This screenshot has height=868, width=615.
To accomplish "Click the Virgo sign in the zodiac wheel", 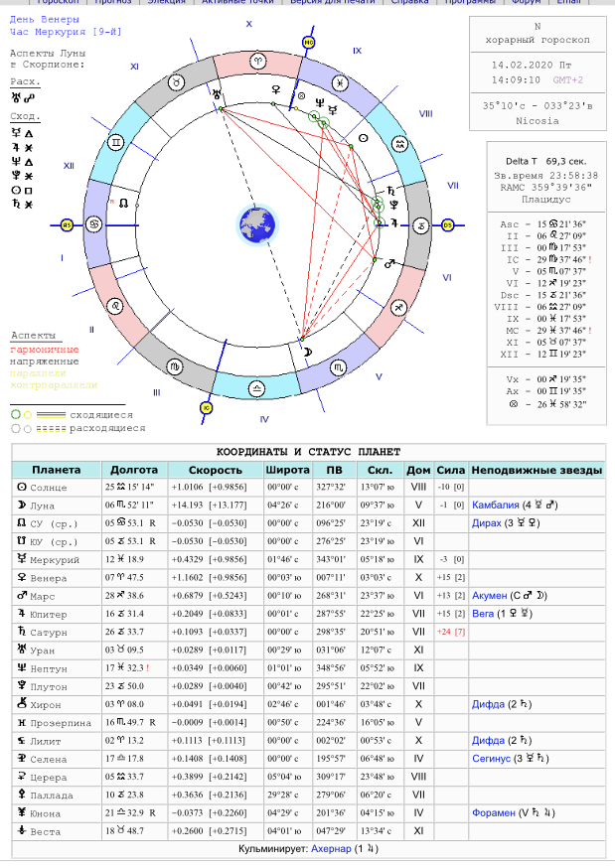I will [x=175, y=366].
